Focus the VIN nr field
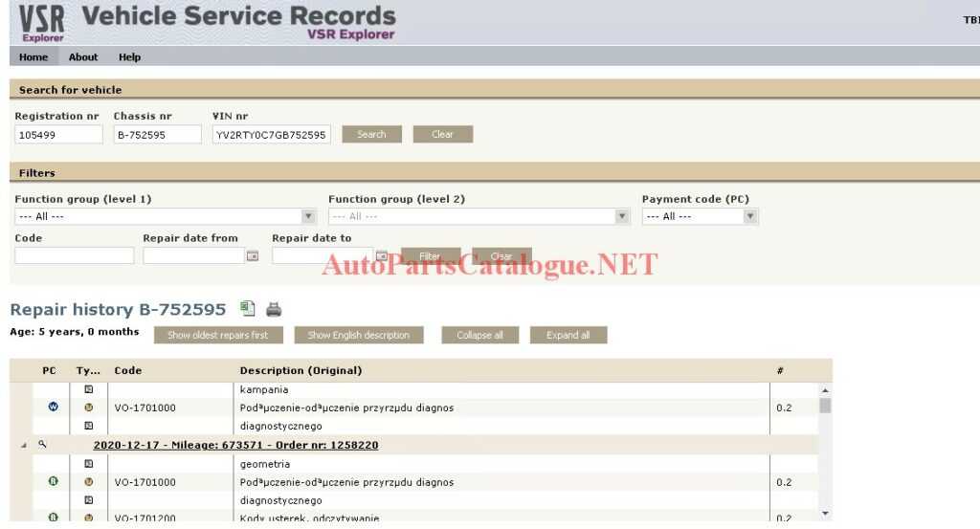 coord(271,134)
